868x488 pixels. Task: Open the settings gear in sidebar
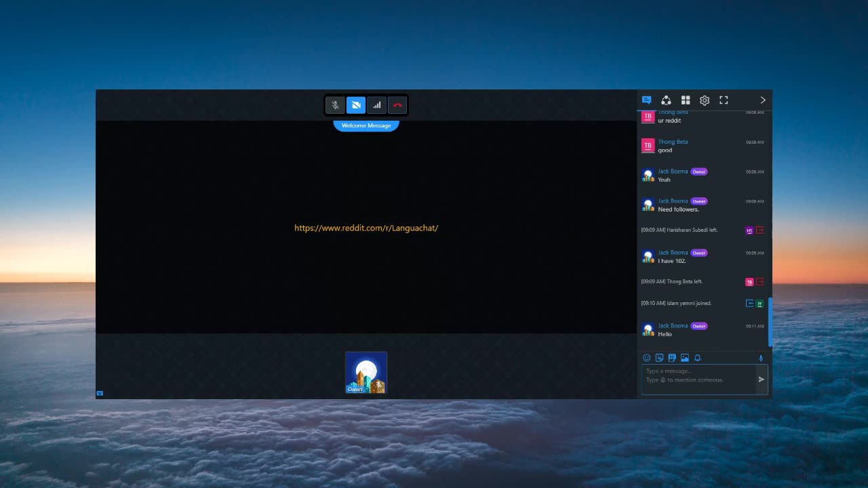click(x=705, y=100)
